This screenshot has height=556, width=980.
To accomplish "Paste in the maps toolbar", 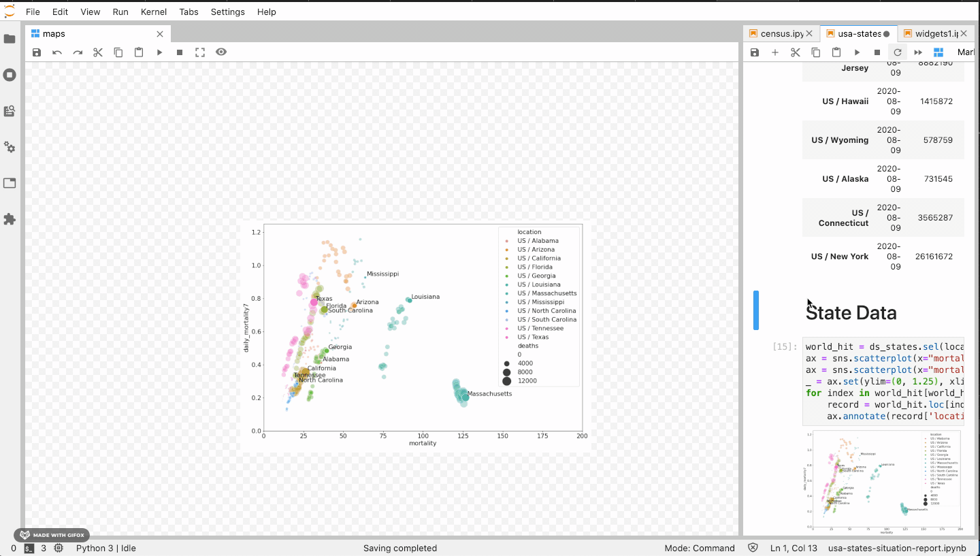I will pyautogui.click(x=139, y=52).
